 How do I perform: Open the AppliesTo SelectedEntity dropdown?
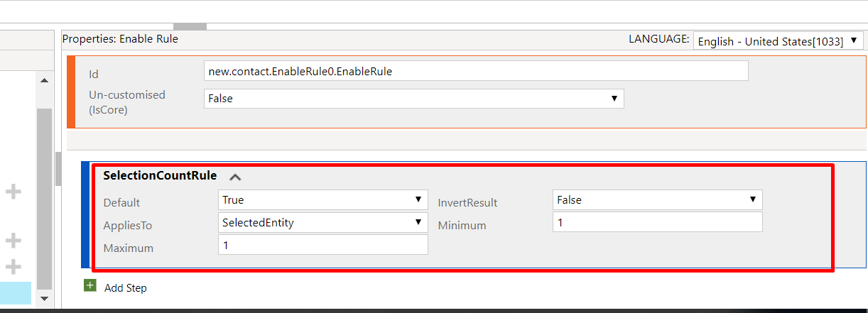(323, 222)
